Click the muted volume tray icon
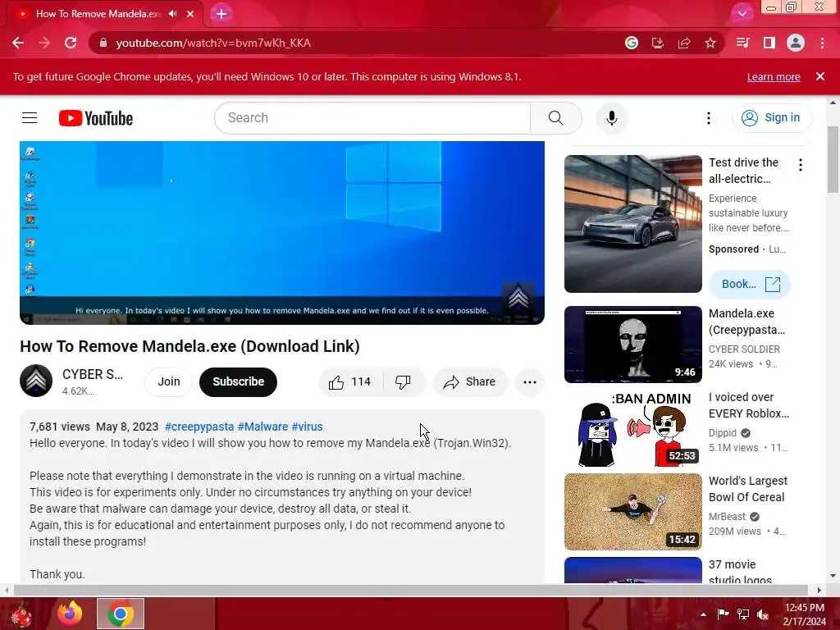The width and height of the screenshot is (840, 630). click(763, 614)
